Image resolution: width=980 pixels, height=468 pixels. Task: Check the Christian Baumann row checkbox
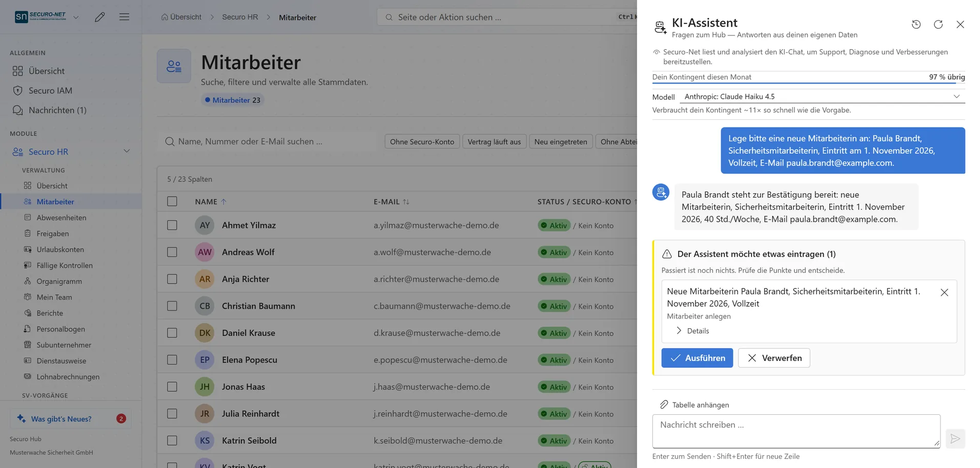pyautogui.click(x=172, y=306)
